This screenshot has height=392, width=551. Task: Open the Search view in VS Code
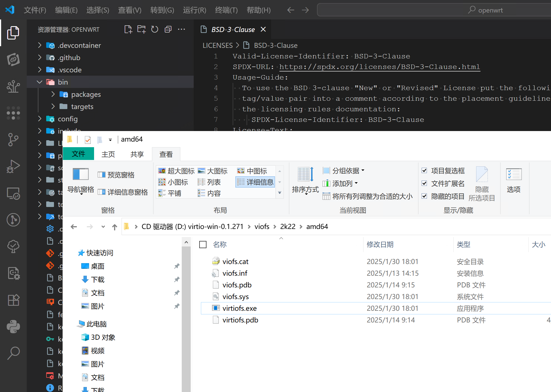[13, 353]
